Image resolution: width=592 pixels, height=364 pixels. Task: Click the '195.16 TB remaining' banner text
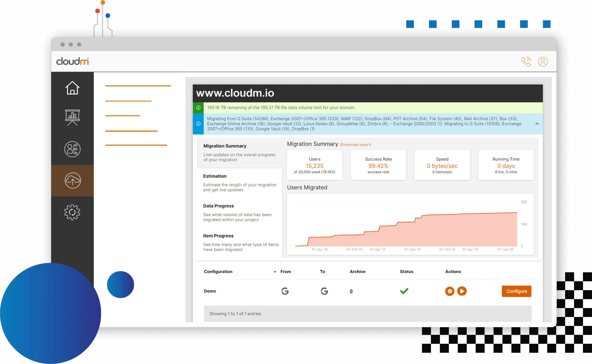point(281,108)
